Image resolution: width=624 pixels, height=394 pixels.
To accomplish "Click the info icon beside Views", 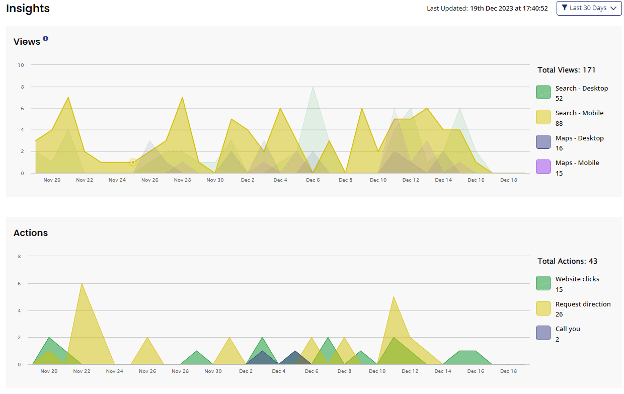I will coord(45,39).
